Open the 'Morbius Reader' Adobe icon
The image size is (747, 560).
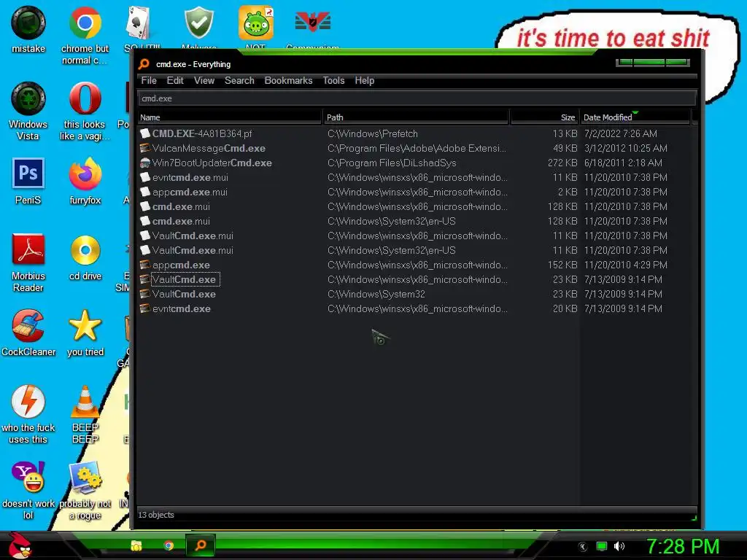pos(28,262)
